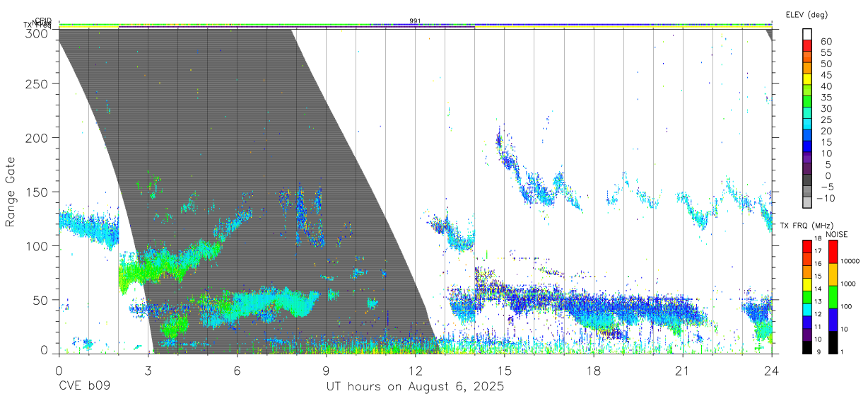Click the 'Range Gate' y-axis title
Viewport: 868px width, 401px height.
tap(11, 192)
